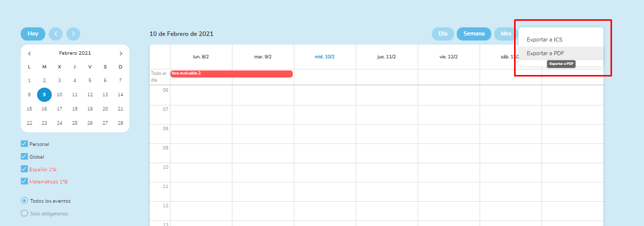Choose Exportar a PDF from the menu
The height and width of the screenshot is (226, 644).
click(x=546, y=53)
